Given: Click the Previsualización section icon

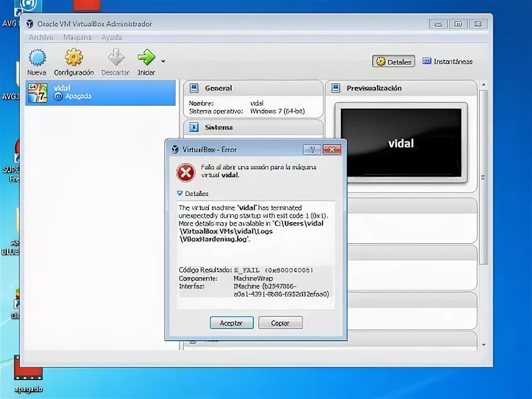Looking at the screenshot, I should (x=336, y=88).
